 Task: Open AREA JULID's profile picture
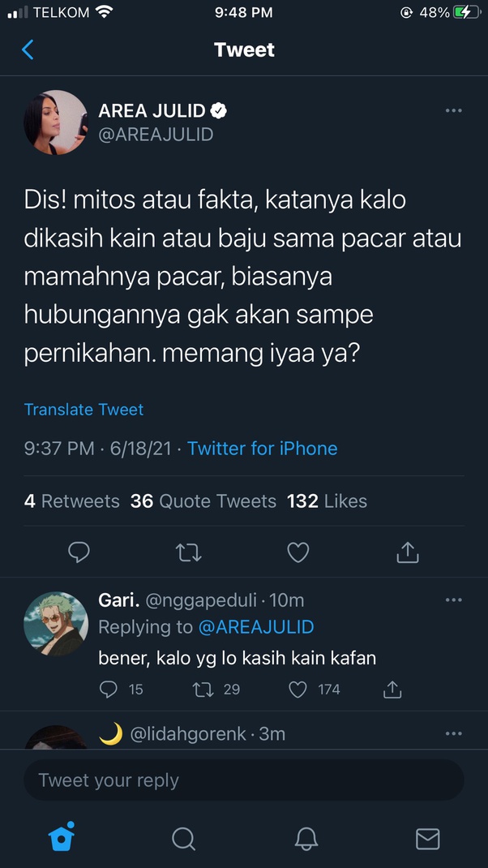tap(56, 122)
